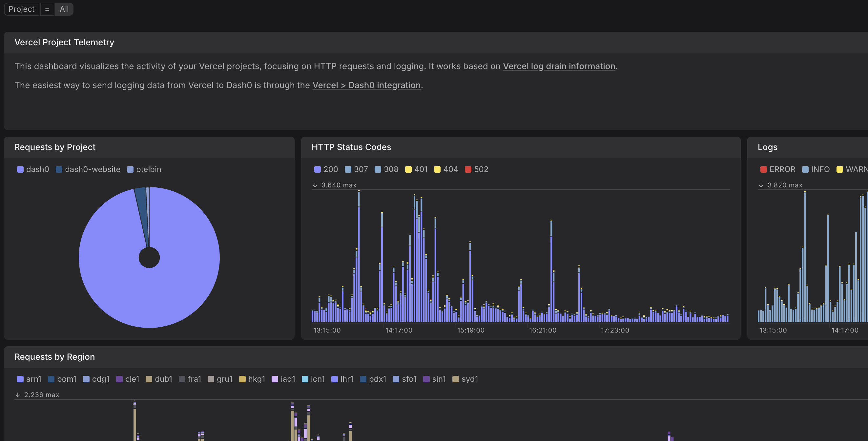
Task: Click the INFO logs legend icon
Action: point(805,169)
